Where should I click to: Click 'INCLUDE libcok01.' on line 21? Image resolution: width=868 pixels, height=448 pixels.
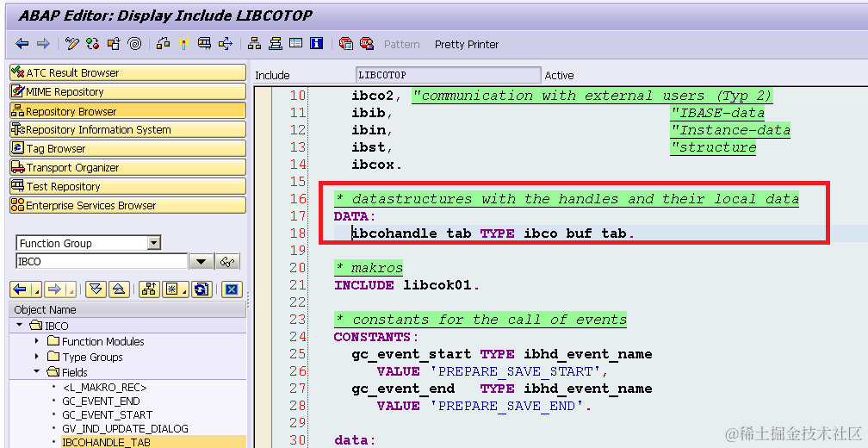pos(406,285)
